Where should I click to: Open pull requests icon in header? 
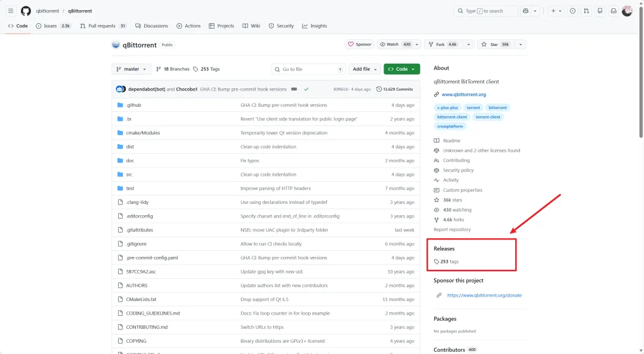coord(586,11)
